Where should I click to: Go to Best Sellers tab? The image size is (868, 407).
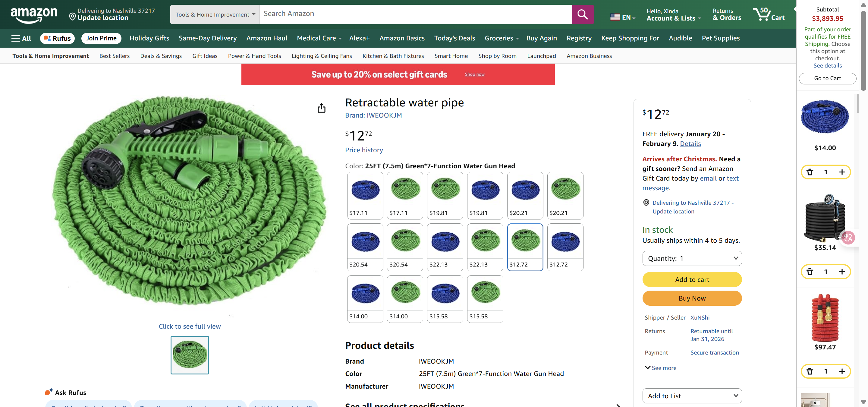point(114,56)
